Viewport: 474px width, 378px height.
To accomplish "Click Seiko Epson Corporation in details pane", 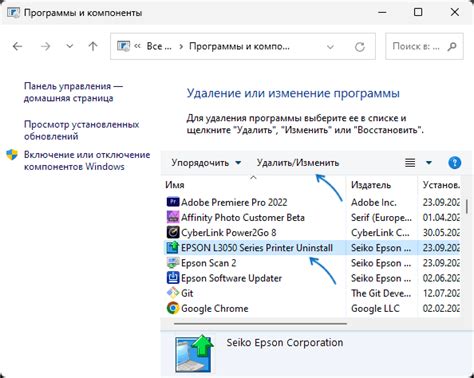I will (x=285, y=342).
